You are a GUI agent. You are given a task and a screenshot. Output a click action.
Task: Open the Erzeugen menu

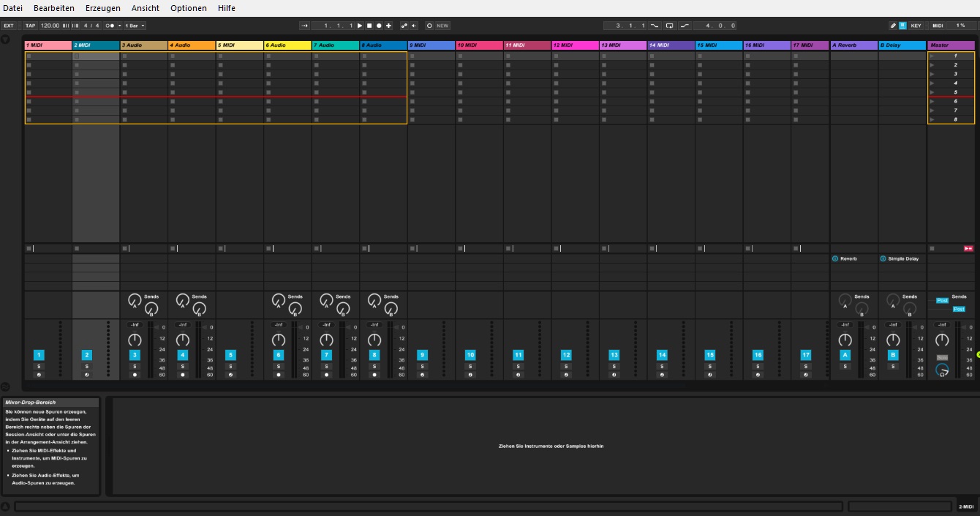(102, 8)
